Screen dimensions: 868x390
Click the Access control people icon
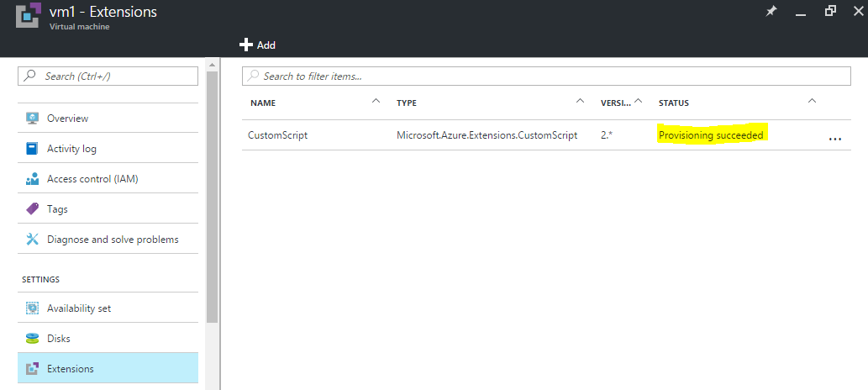tap(32, 179)
